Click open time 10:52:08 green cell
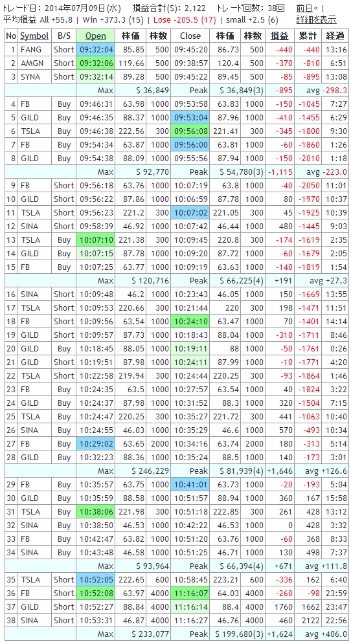 click(95, 593)
